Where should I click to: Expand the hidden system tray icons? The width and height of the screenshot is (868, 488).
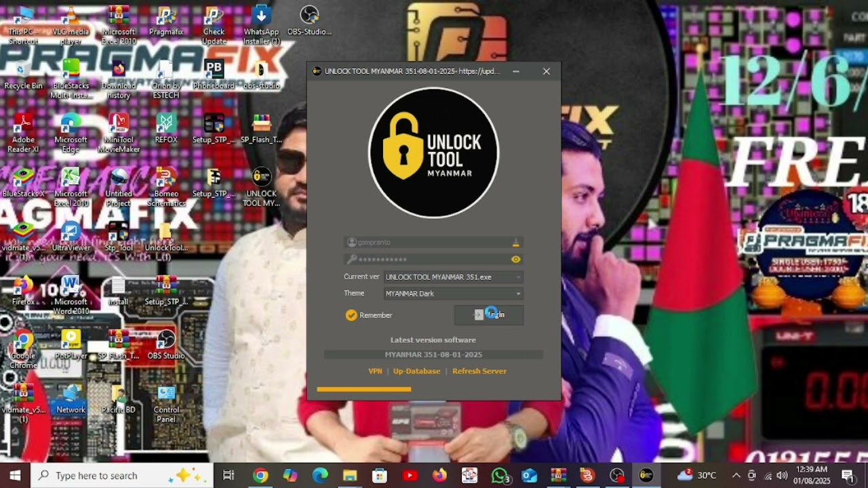(736, 475)
